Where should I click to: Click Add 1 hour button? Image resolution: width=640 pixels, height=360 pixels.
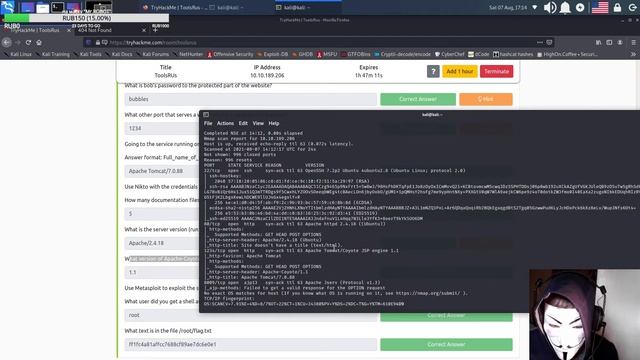pos(460,71)
